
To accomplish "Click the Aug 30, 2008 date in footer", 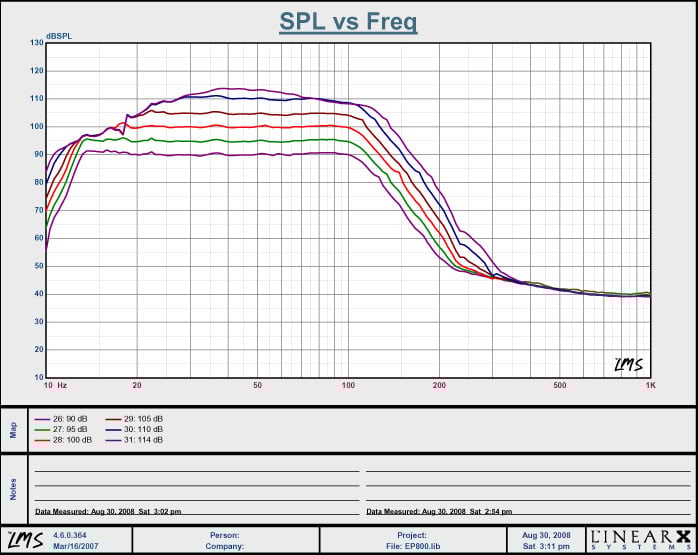I will tap(545, 535).
